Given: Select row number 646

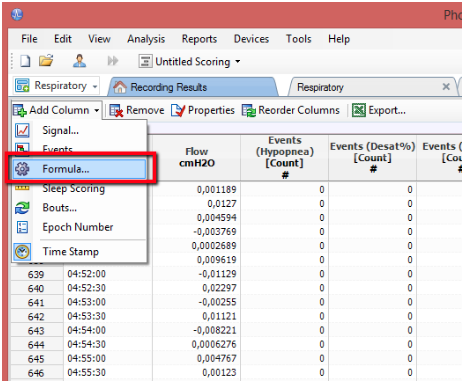Looking at the screenshot, I should pos(36,373).
